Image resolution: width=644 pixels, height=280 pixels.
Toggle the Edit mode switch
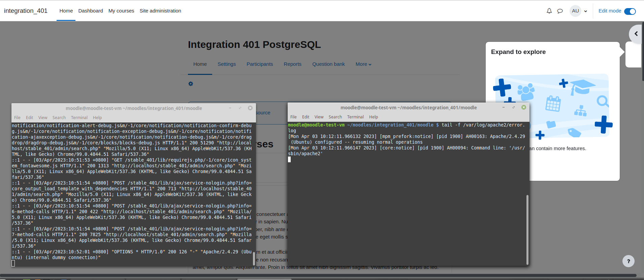coord(630,11)
